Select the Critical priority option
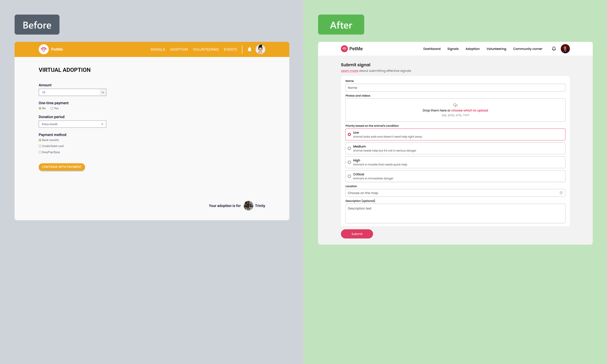The width and height of the screenshot is (607, 364). coord(349,176)
